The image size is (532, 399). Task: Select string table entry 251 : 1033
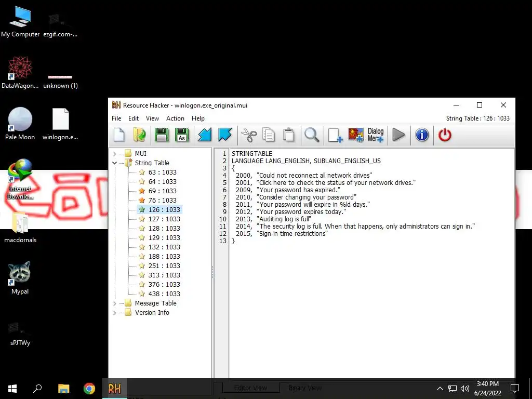164,265
